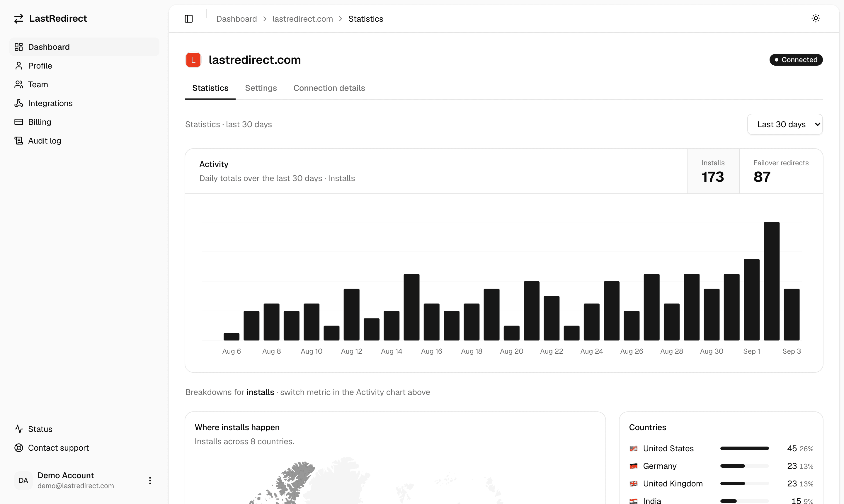
Task: Open the Status link
Action: 84,429
